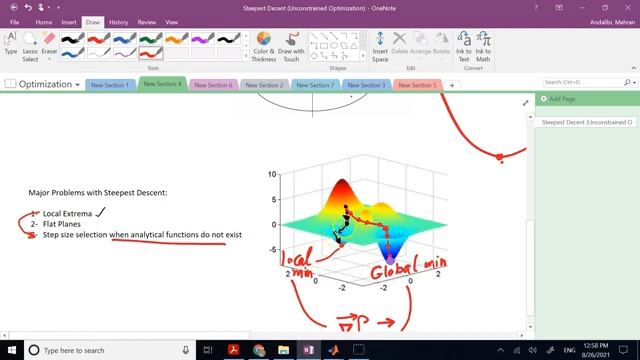Open the Rotate menu

point(441,46)
